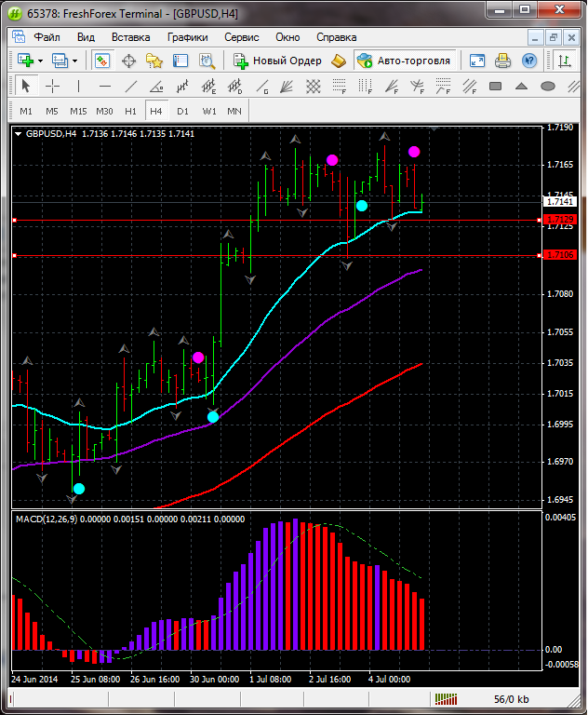Expand the profiles dropdown arrow
The height and width of the screenshot is (715, 588).
click(x=75, y=61)
